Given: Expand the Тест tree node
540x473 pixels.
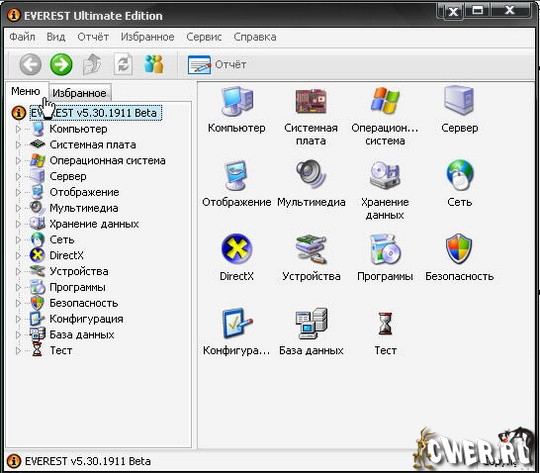Looking at the screenshot, I should click(18, 351).
